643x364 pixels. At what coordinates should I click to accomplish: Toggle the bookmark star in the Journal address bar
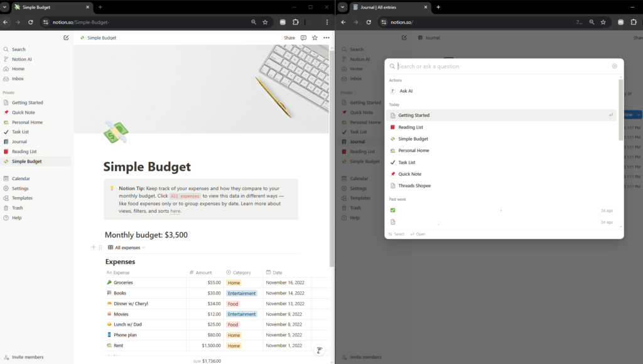coord(603,22)
